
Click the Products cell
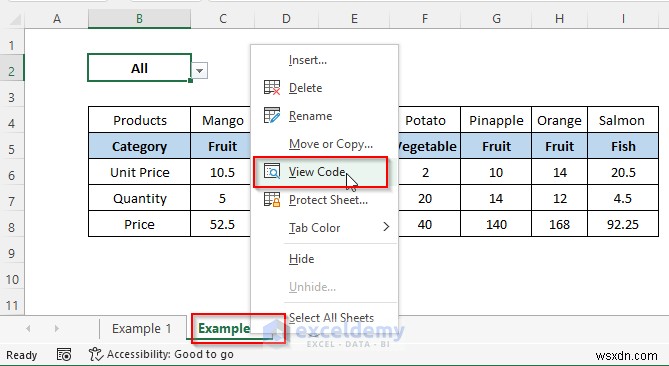[x=139, y=120]
